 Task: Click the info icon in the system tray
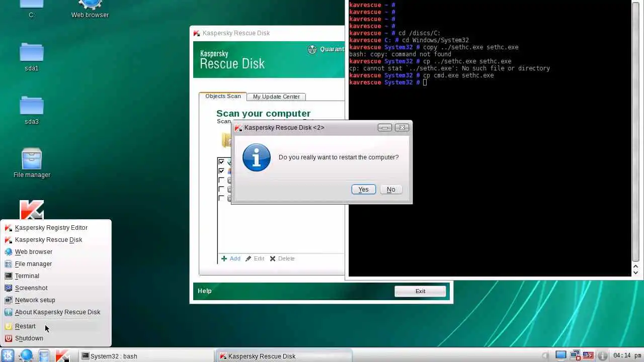(602, 356)
